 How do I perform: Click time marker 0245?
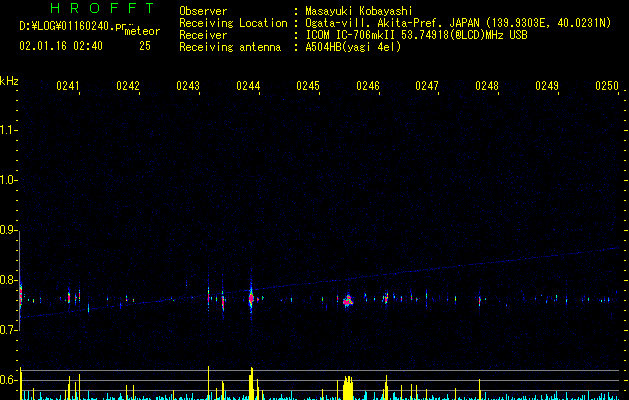pos(308,86)
